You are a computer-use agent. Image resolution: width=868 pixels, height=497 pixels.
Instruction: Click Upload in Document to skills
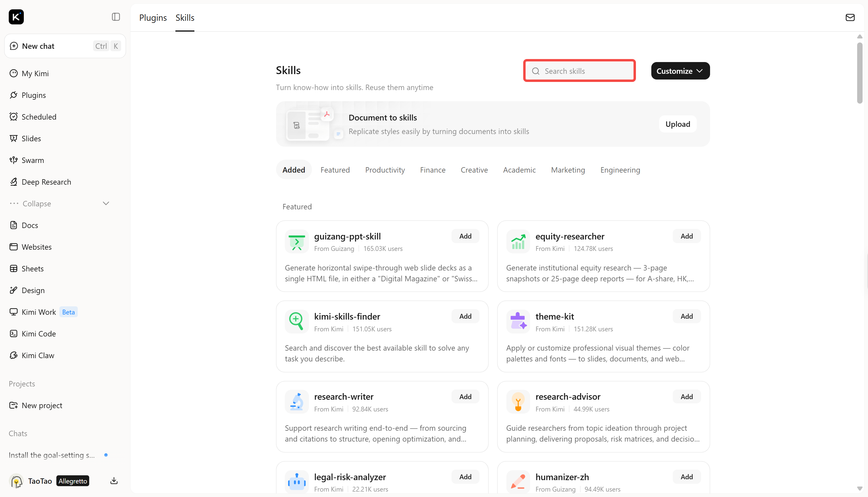coord(678,124)
